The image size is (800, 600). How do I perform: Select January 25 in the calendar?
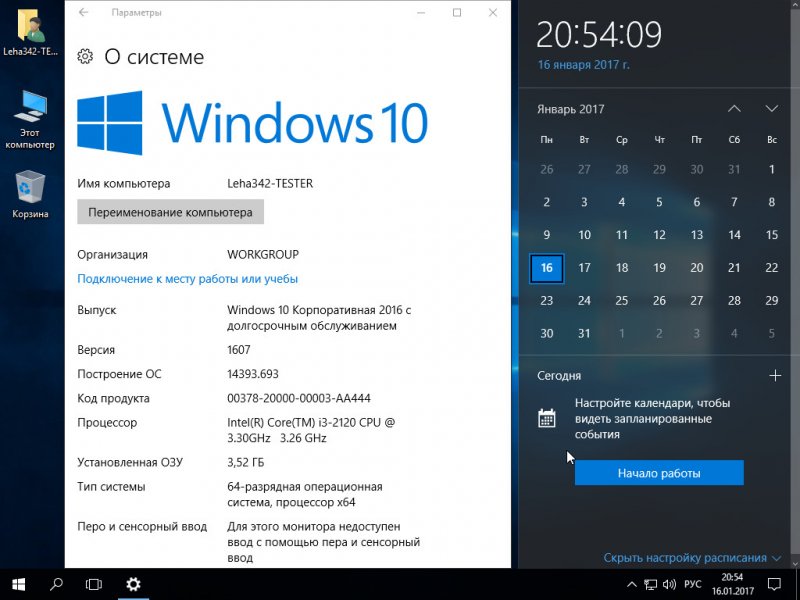(x=622, y=300)
